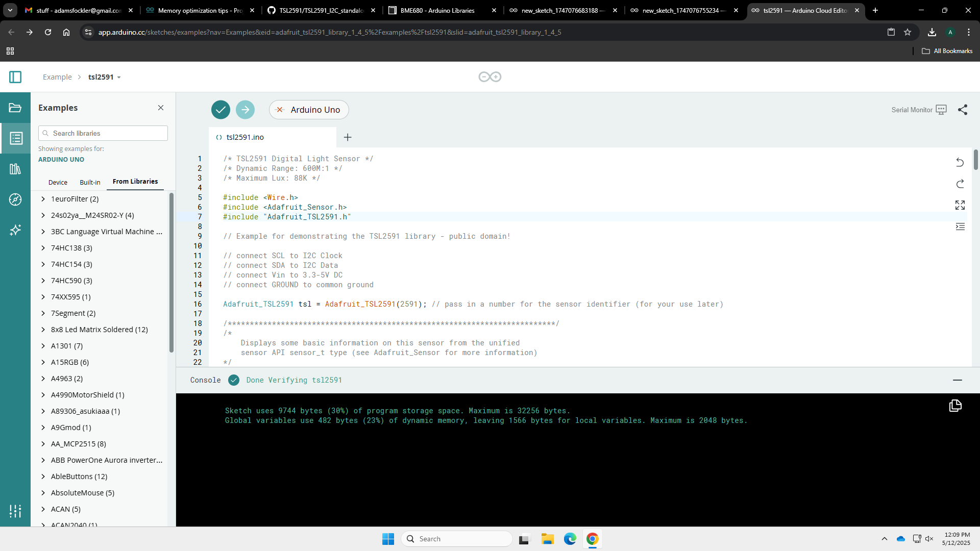This screenshot has height=551, width=980.
Task: Add a new file tab with the plus button
Action: tap(348, 137)
